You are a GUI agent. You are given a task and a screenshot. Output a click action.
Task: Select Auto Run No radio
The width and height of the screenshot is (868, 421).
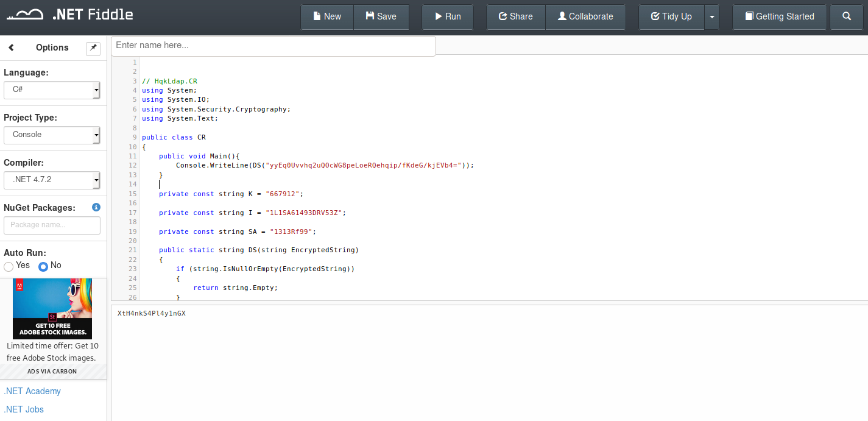pos(43,266)
